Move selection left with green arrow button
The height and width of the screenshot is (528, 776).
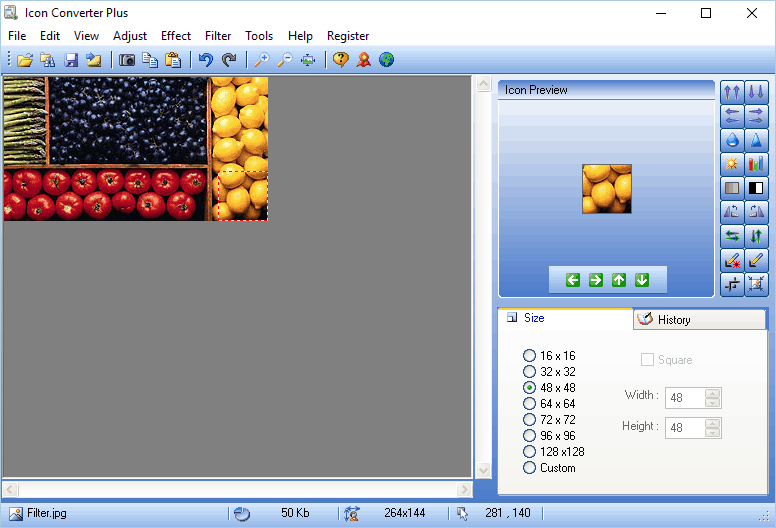(573, 280)
